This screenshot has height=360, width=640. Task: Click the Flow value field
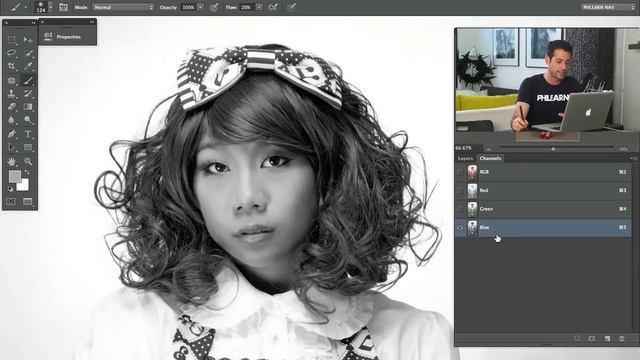[x=246, y=7]
